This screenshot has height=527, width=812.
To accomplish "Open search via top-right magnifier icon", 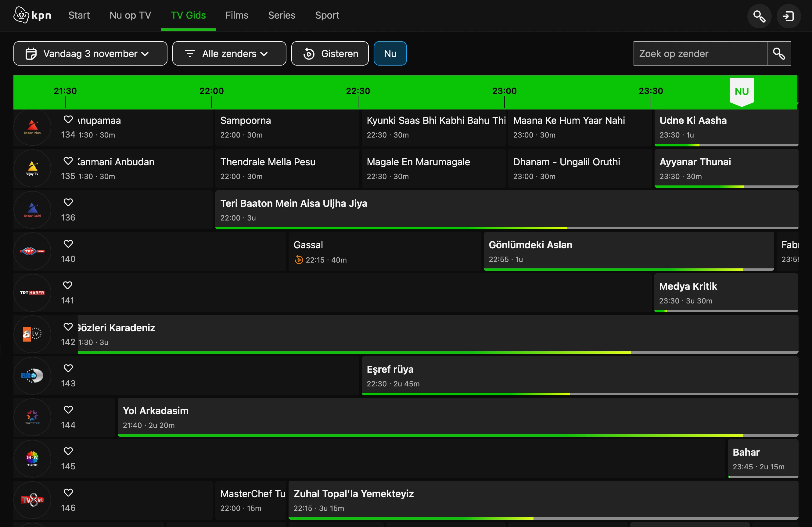I will click(759, 16).
